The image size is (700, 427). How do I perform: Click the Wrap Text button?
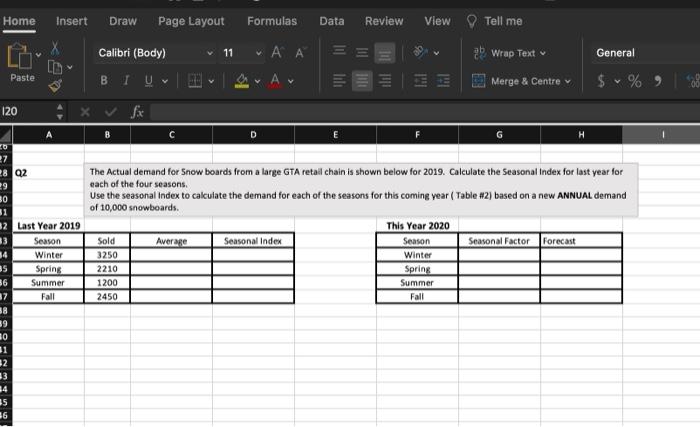[x=509, y=53]
